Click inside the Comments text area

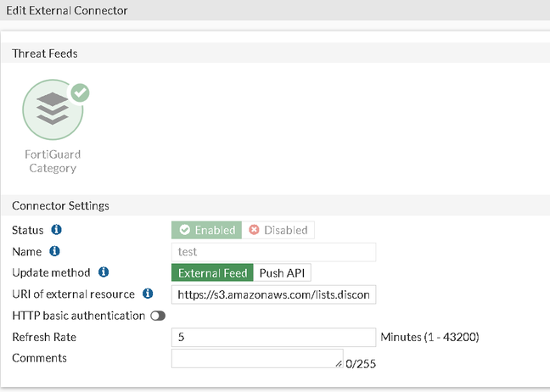click(x=256, y=358)
